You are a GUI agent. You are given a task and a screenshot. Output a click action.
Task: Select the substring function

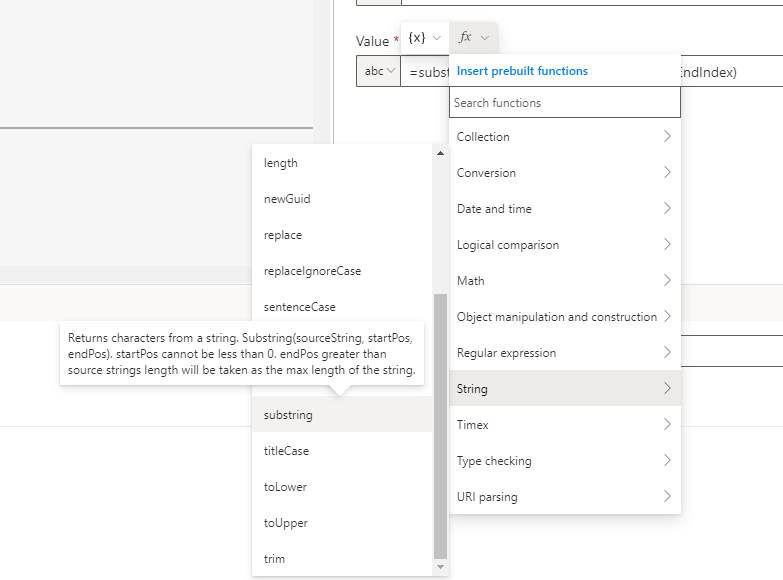288,415
